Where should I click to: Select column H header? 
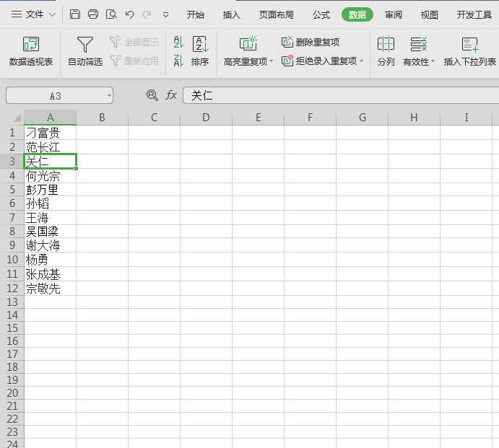click(414, 118)
